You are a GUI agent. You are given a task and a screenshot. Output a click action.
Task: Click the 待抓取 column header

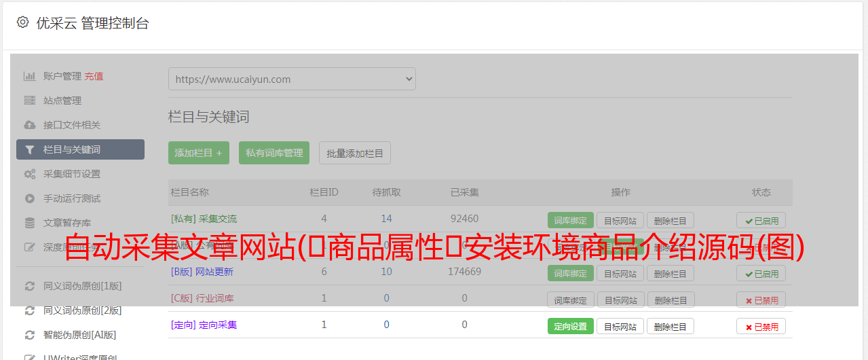click(387, 192)
